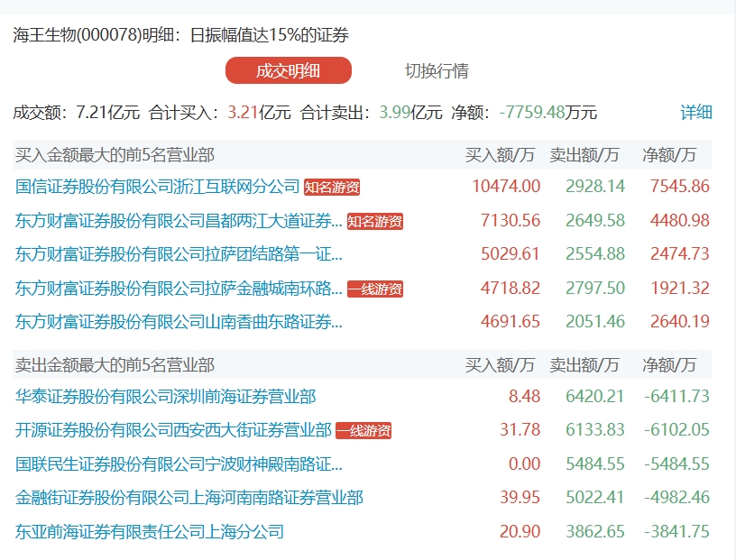Click buy amount 31.78
Image resolution: width=736 pixels, height=560 pixels.
[520, 430]
